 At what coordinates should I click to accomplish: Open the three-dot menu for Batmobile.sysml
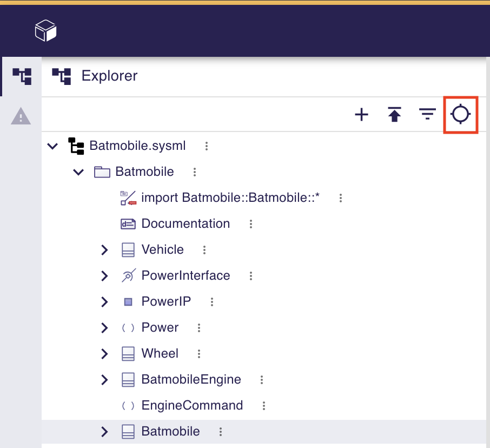(x=206, y=146)
